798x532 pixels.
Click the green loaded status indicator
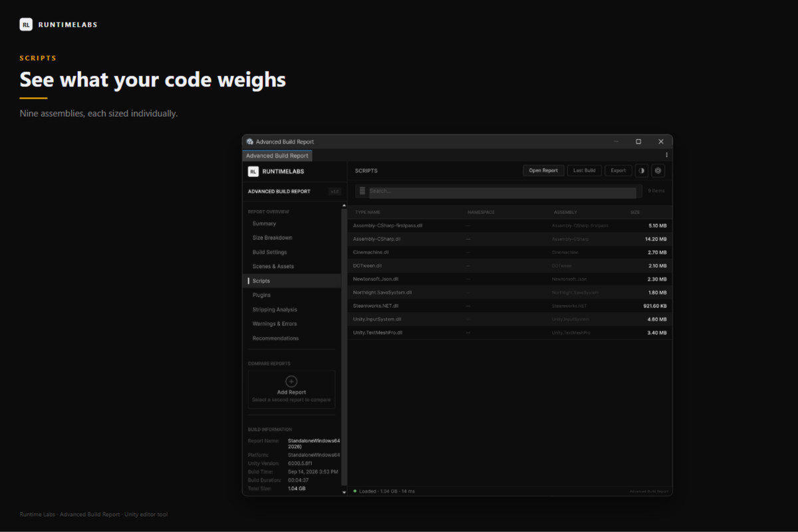coord(355,491)
